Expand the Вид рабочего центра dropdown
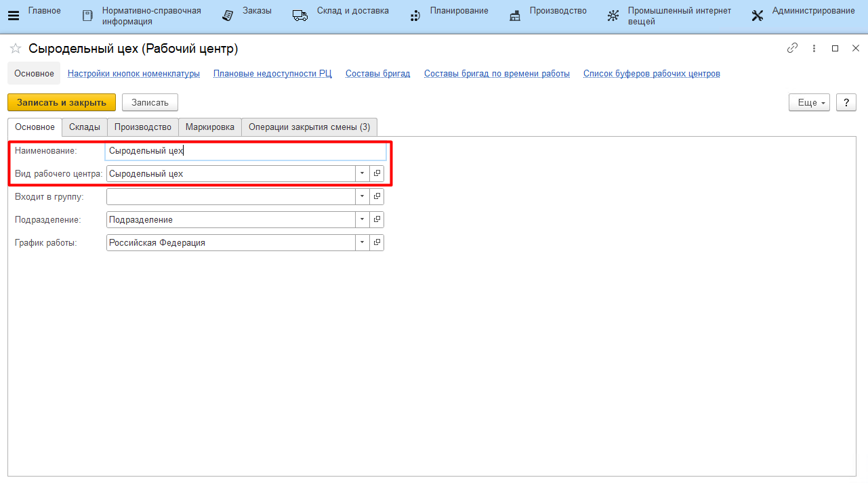This screenshot has width=868, height=484. click(362, 174)
